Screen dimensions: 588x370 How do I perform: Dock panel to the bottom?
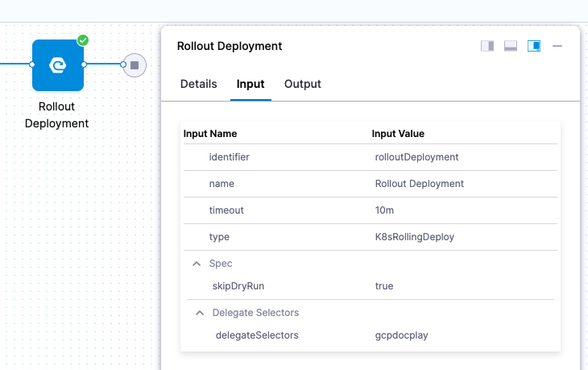click(511, 46)
